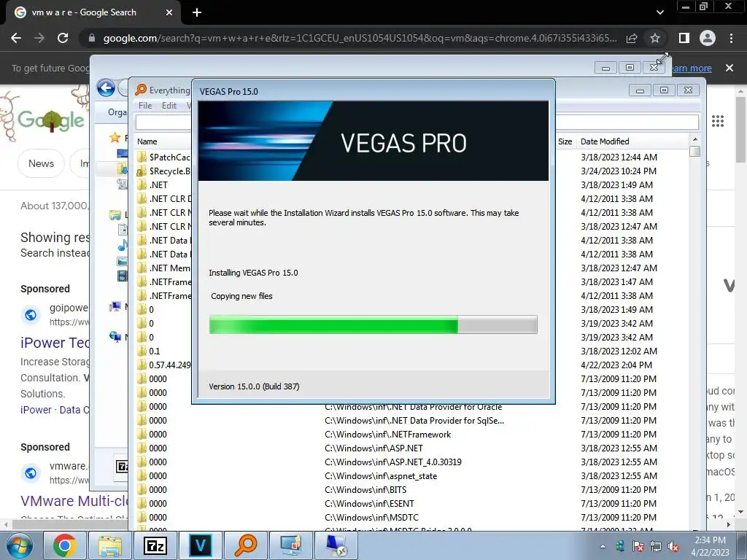Viewport: 747px width, 560px height.
Task: Click VEGAS Pro 15.0 installer title bar
Action: click(x=373, y=91)
